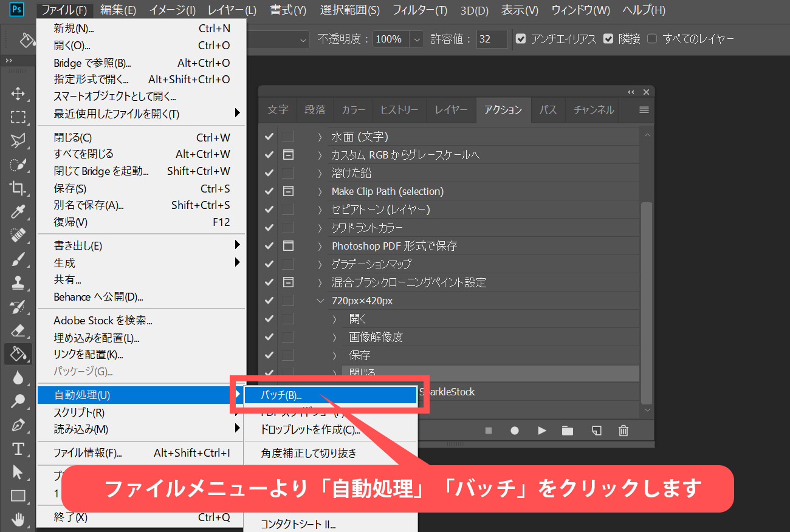Choose Adobe Stock を検索... in File menu

pos(142,321)
